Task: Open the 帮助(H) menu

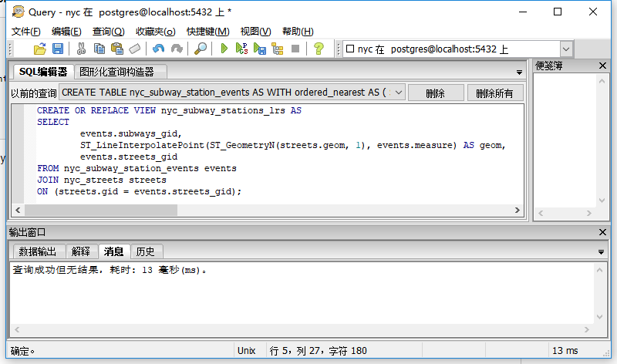Action: [298, 32]
